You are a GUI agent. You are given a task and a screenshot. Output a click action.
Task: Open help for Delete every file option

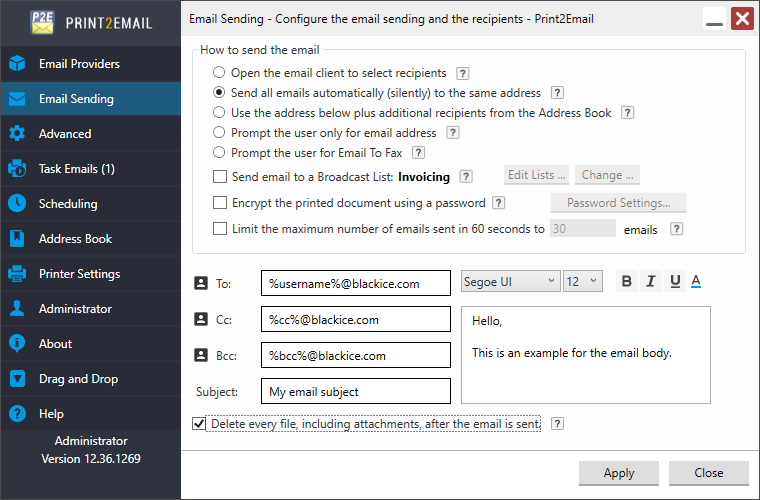coord(557,424)
